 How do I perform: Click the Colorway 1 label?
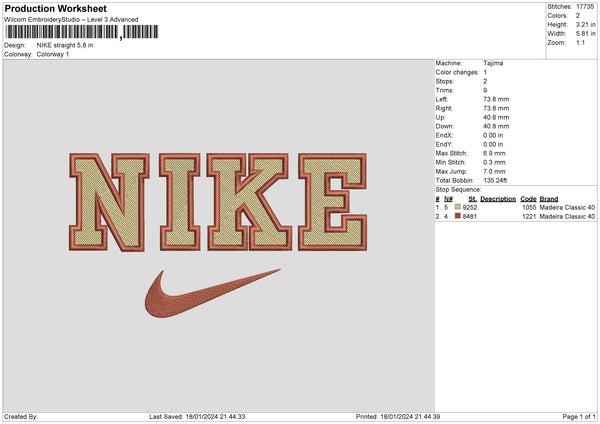click(x=55, y=54)
